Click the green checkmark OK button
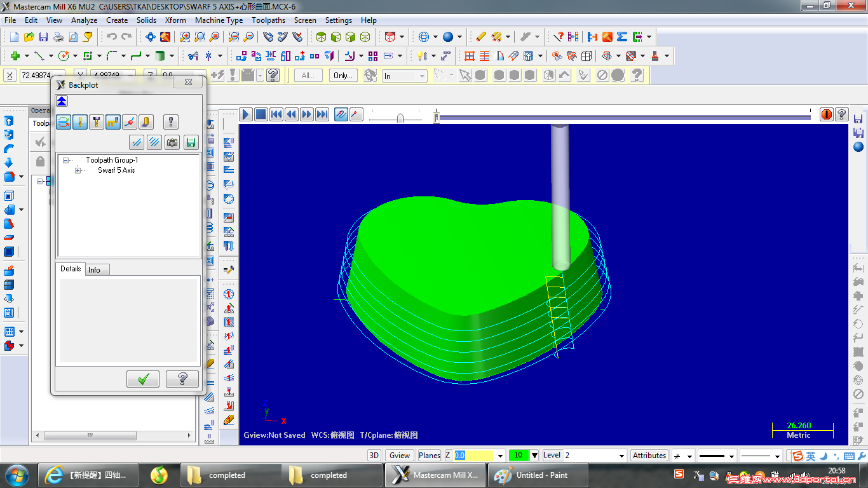The image size is (868, 488). (x=143, y=379)
